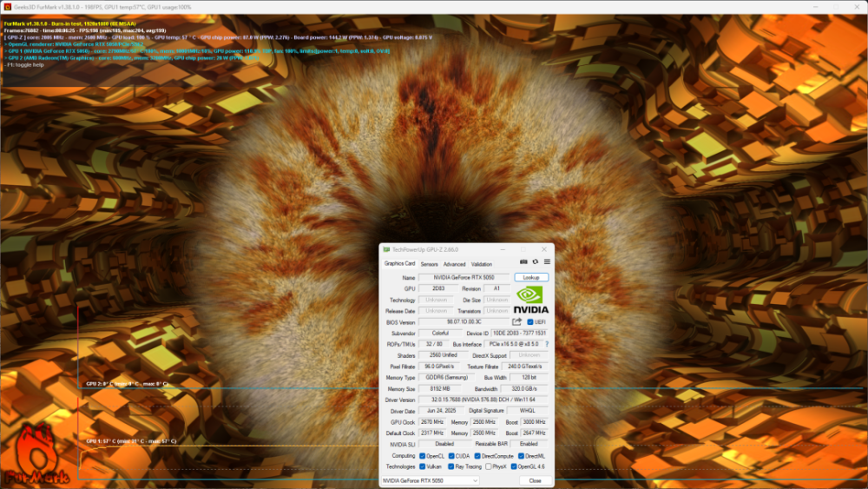The width and height of the screenshot is (868, 489).
Task: Toggle the CUDA checkbox
Action: pos(451,456)
